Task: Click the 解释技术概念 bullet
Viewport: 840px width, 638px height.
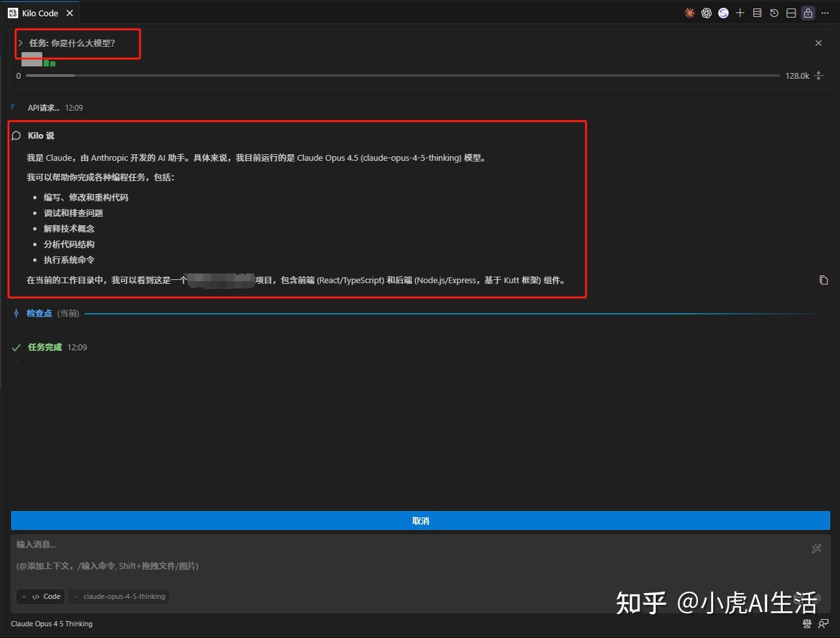Action: point(69,229)
